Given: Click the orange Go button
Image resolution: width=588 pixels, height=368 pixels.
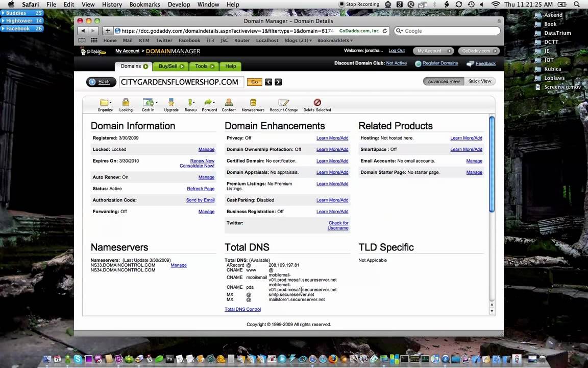Looking at the screenshot, I should [254, 82].
